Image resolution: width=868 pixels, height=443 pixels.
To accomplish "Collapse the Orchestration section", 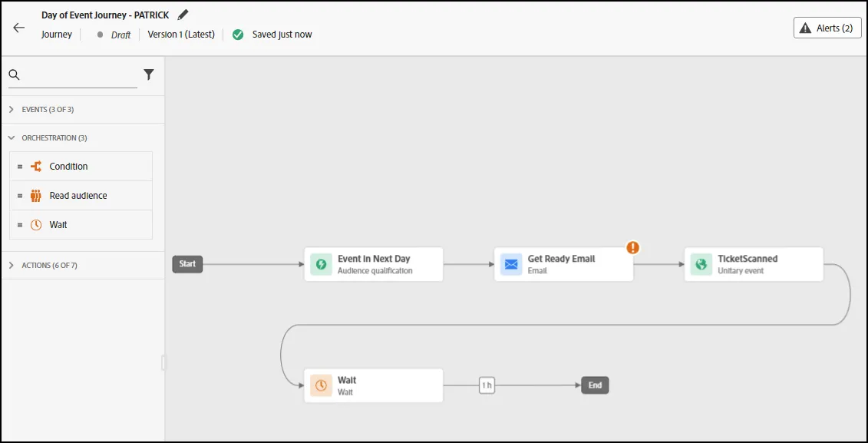I will pyautogui.click(x=12, y=138).
